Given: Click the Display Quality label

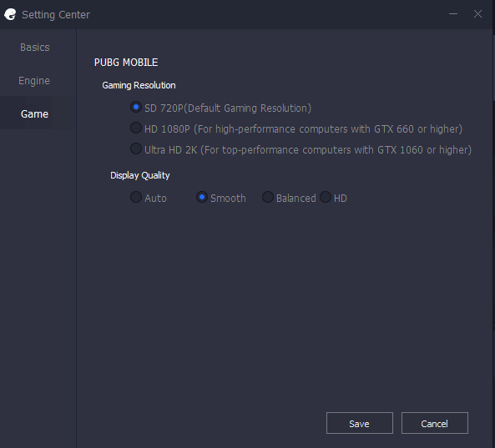Looking at the screenshot, I should point(140,175).
